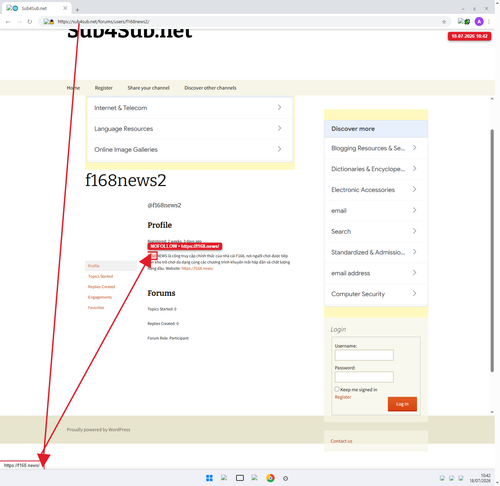Image resolution: width=500 pixels, height=486 pixels.
Task: Click the f168news2 username heading
Action: [126, 180]
